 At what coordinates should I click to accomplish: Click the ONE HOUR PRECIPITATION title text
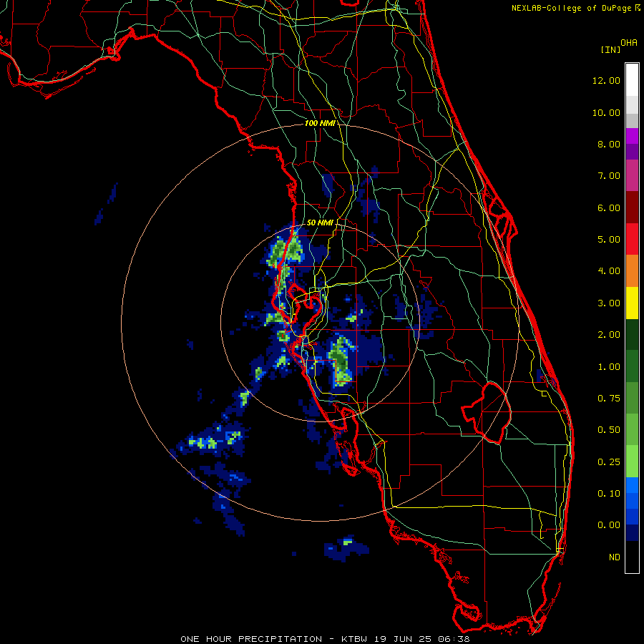251,639
